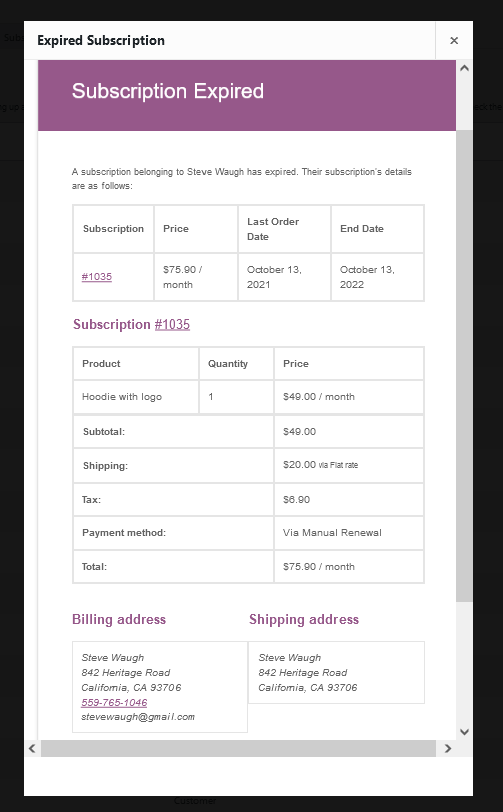The height and width of the screenshot is (812, 503).
Task: Click the Expired Subscription modal title
Action: [x=101, y=40]
